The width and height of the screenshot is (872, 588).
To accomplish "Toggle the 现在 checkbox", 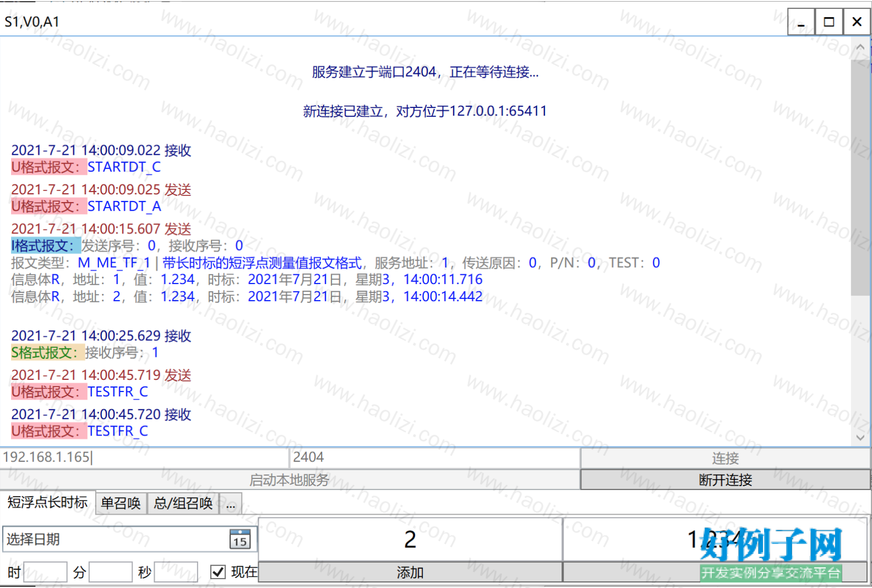I will coord(218,572).
